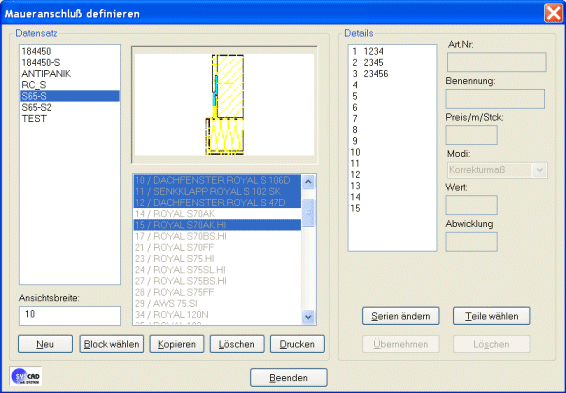Click the Beenden button
The width and height of the screenshot is (566, 393).
[289, 377]
